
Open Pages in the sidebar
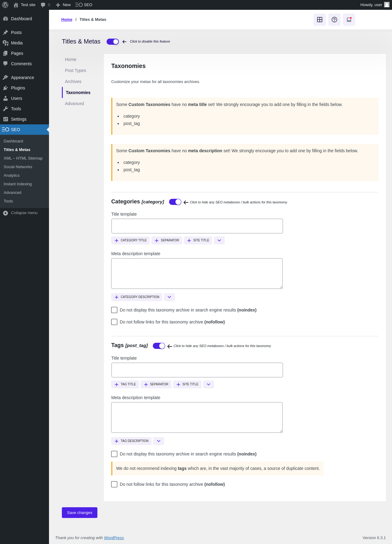24,53
